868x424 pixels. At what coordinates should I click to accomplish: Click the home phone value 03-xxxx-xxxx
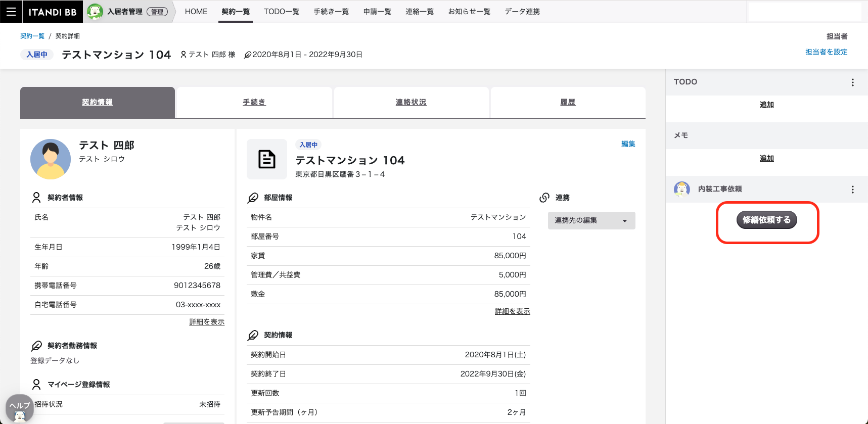(x=198, y=305)
